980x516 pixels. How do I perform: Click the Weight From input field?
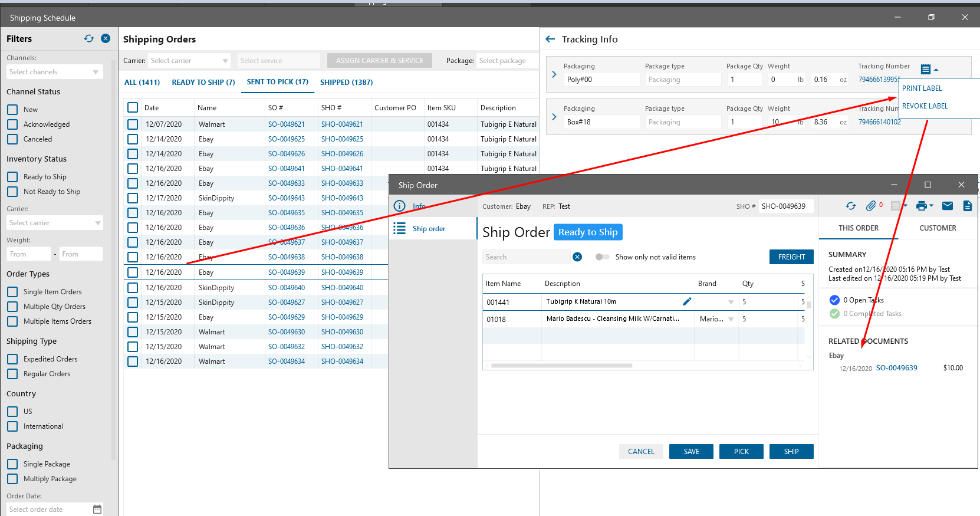[29, 254]
